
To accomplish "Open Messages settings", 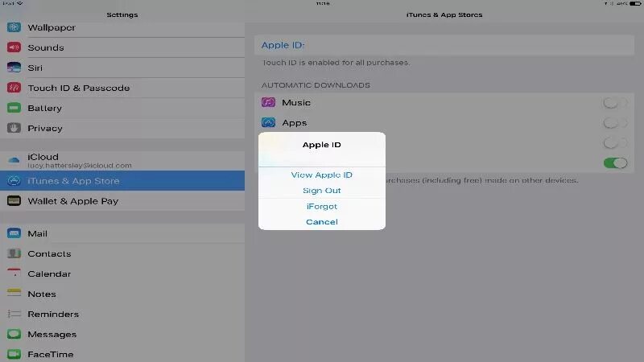I will [x=122, y=334].
